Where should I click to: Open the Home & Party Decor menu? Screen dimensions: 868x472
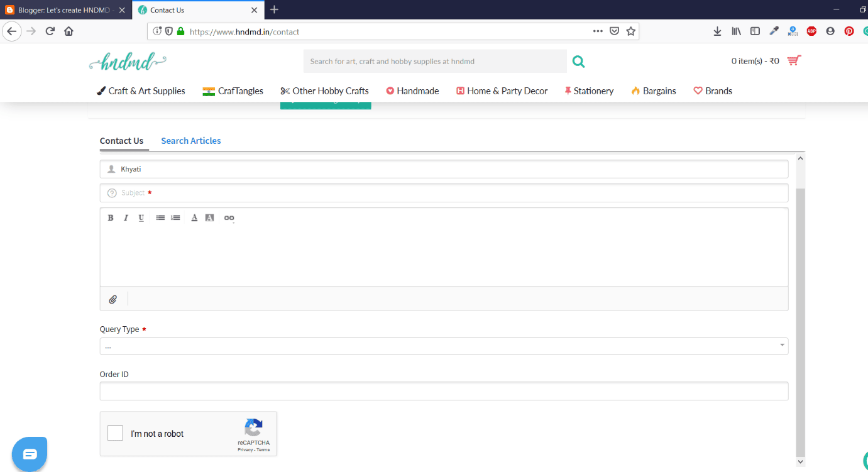[x=502, y=91]
